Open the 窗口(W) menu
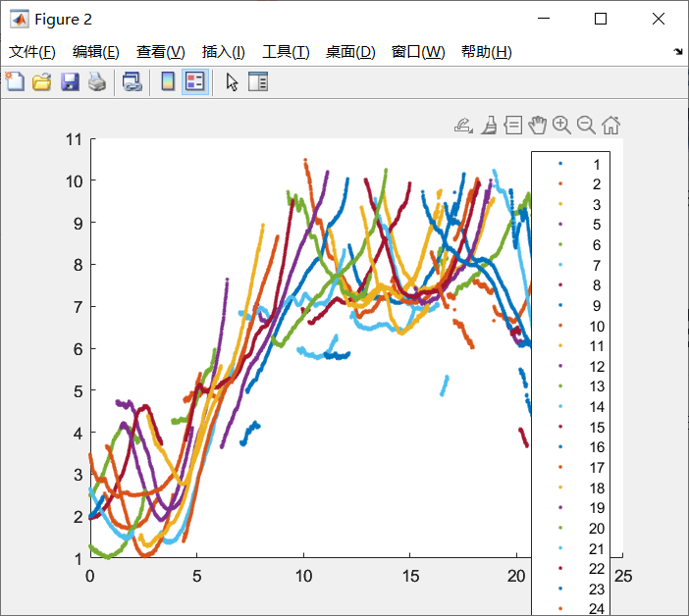Viewport: 689px width, 616px height. 418,52
